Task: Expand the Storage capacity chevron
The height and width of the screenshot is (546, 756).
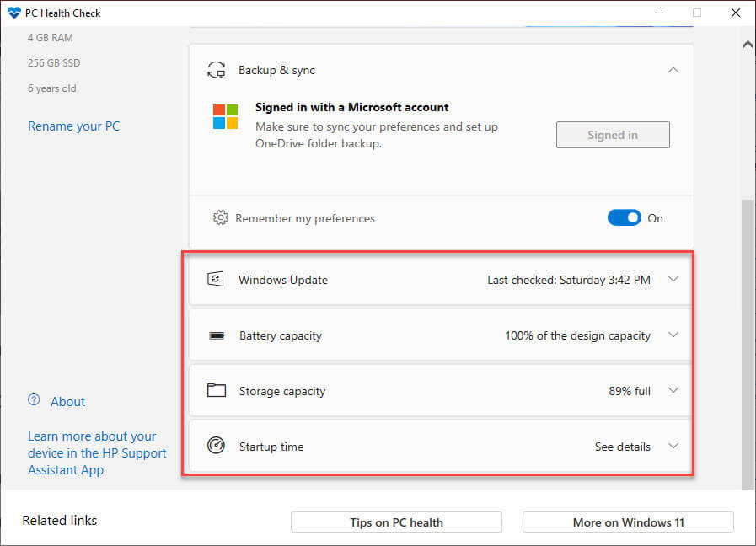Action: click(673, 391)
